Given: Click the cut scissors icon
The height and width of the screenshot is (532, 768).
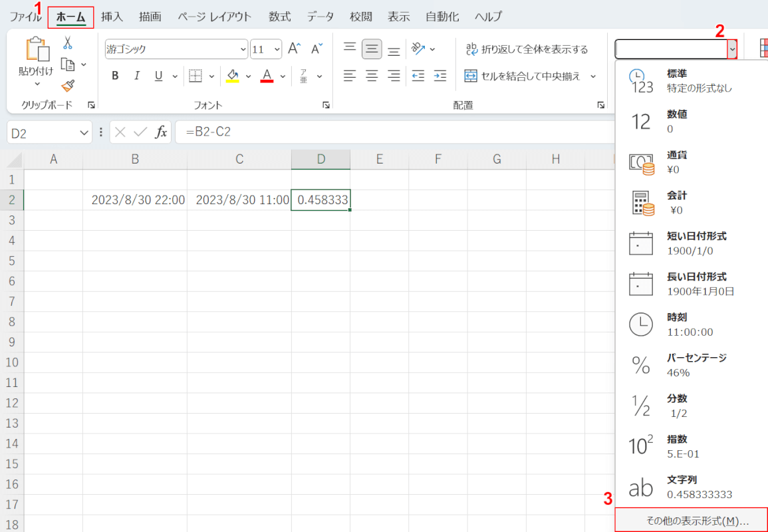Looking at the screenshot, I should click(67, 43).
